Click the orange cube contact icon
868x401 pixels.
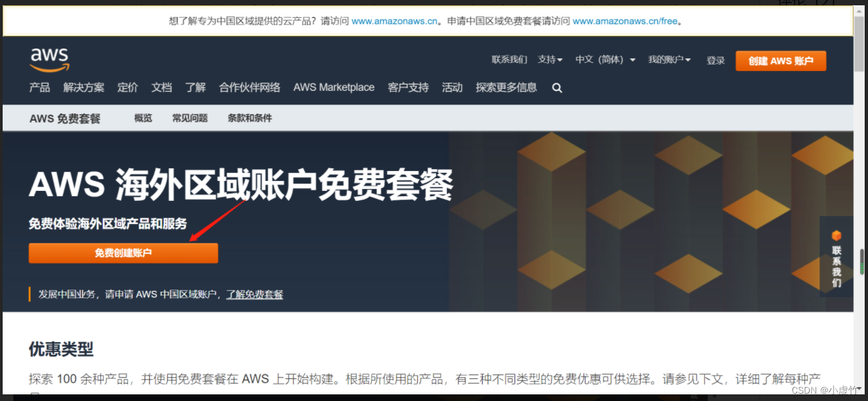tap(836, 235)
